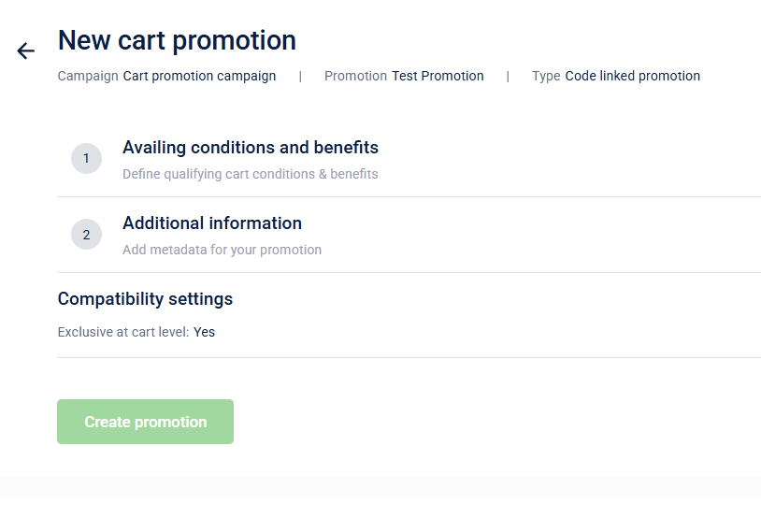Click the Type label in the breadcrumb
Image resolution: width=761 pixels, height=532 pixels.
click(546, 77)
